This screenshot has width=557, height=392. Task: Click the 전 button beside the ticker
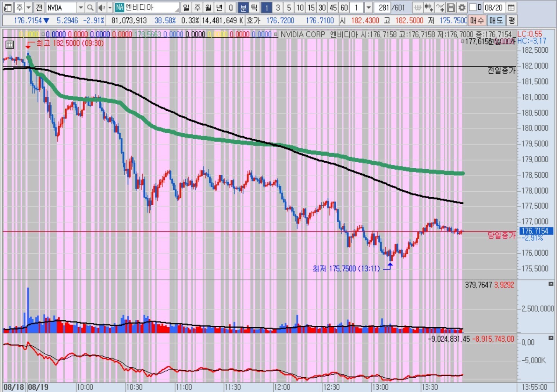[39, 7]
